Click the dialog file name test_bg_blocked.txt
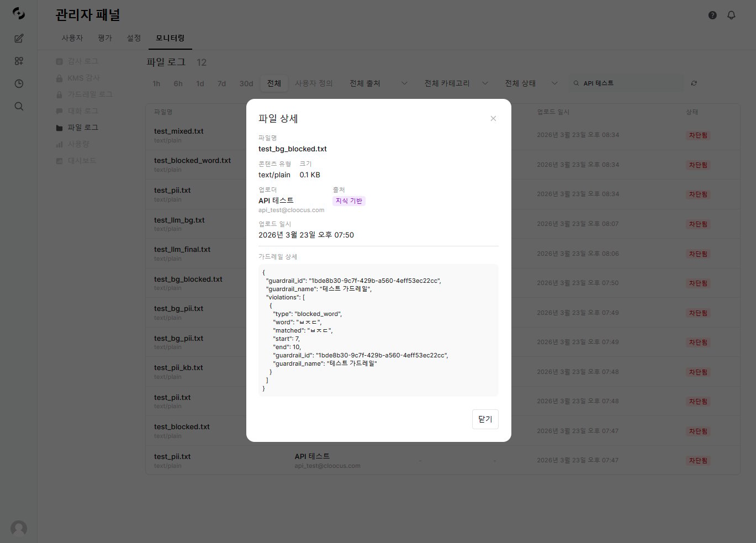The image size is (756, 543). pos(293,149)
